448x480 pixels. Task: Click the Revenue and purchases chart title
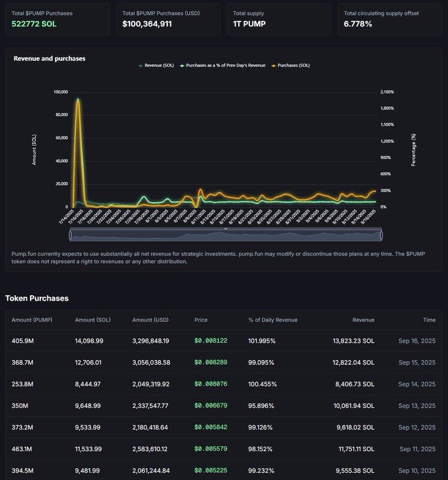coord(49,58)
